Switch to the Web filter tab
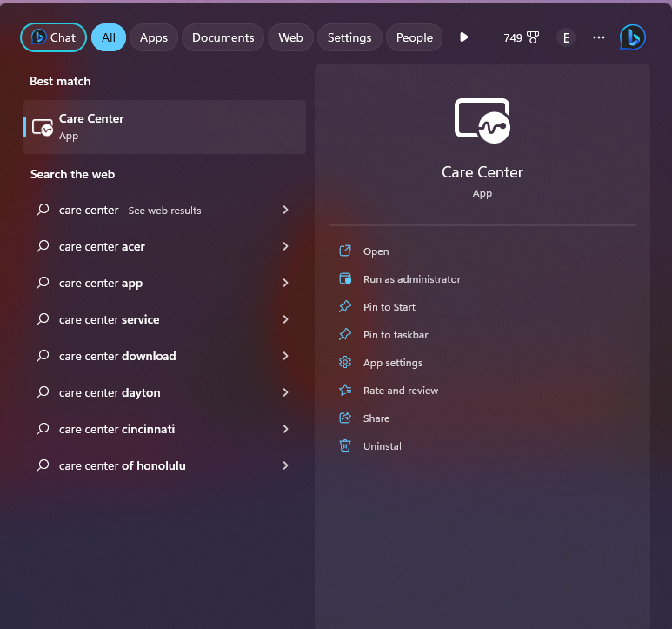This screenshot has height=629, width=672. (290, 37)
